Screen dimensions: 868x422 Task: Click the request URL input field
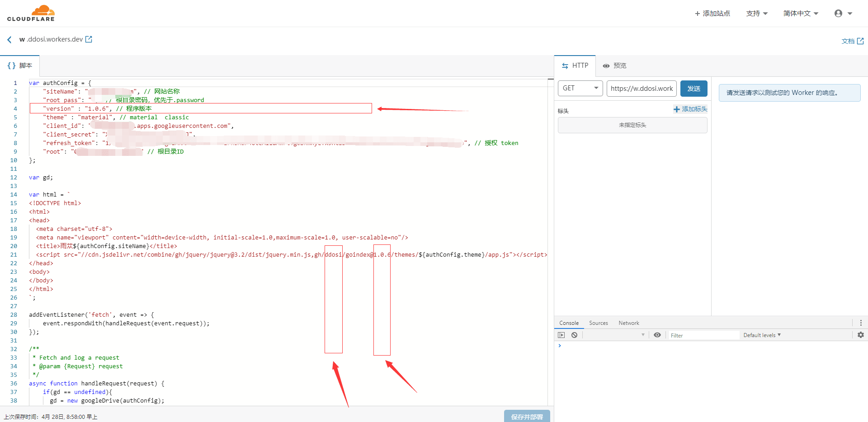click(x=642, y=88)
